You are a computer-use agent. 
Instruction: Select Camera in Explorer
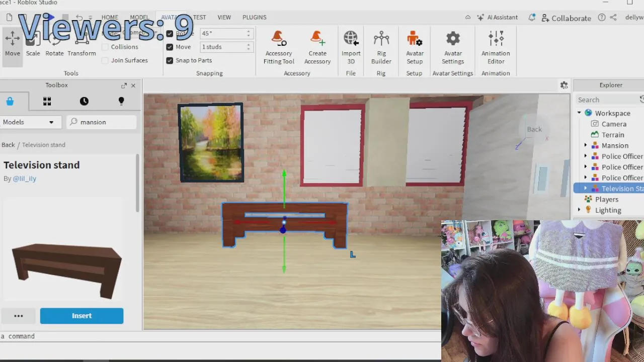tap(614, 124)
